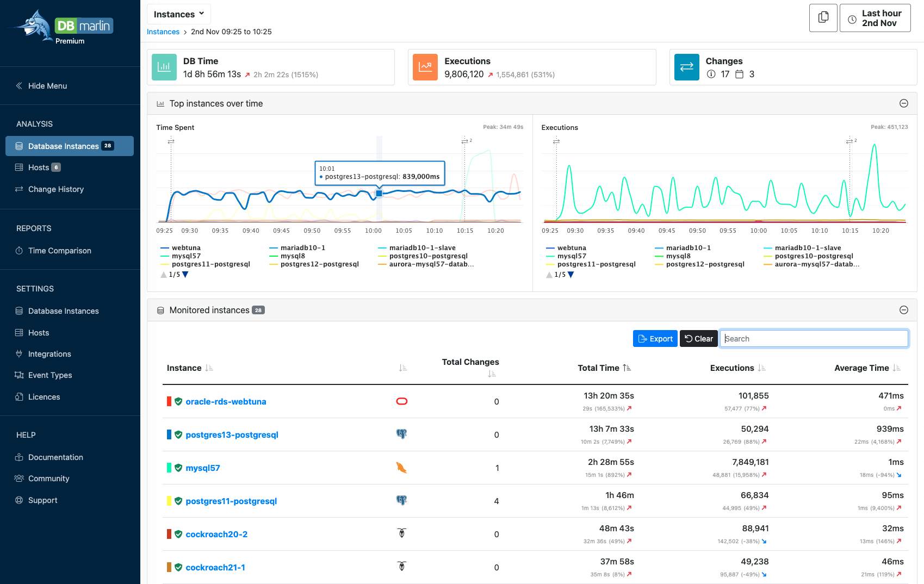Click the MySQL icon in mysql57 row
This screenshot has height=584, width=924.
tap(402, 468)
